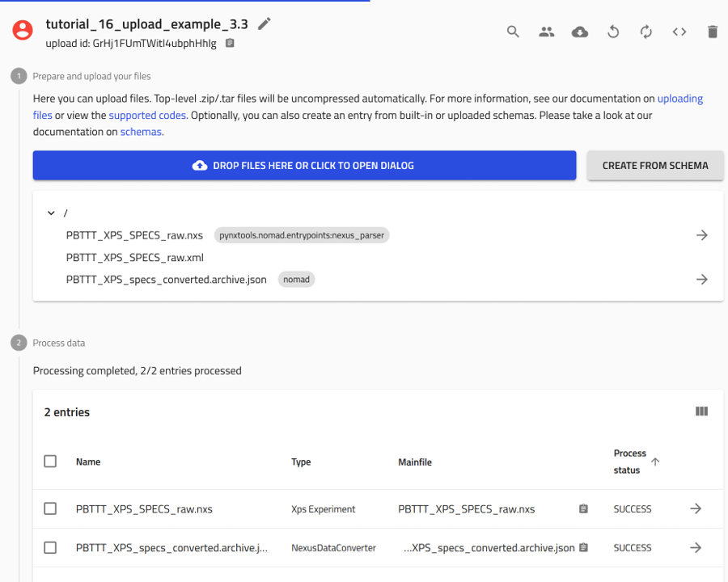Check the PBTTT_XPS_SPECS_raw.nxs entry checkbox
The height and width of the screenshot is (582, 728).
pos(50,508)
